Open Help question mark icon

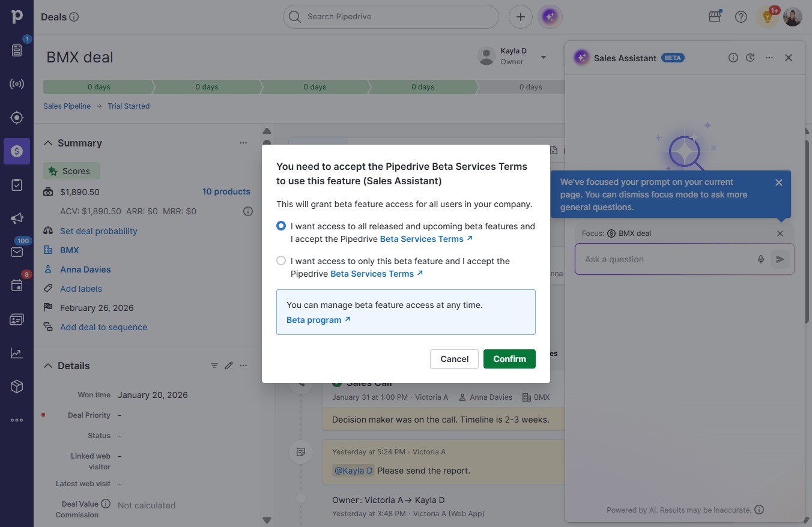741,17
